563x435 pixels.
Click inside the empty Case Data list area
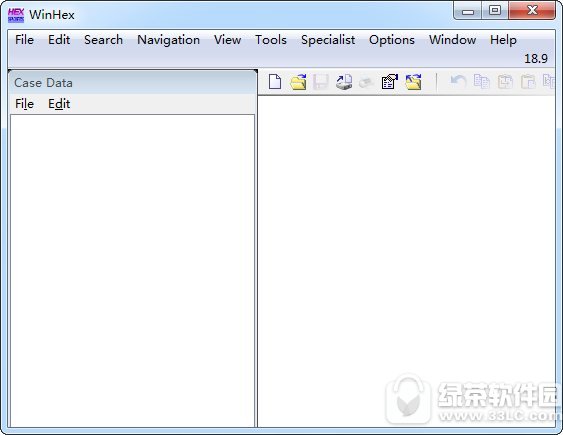(x=132, y=271)
